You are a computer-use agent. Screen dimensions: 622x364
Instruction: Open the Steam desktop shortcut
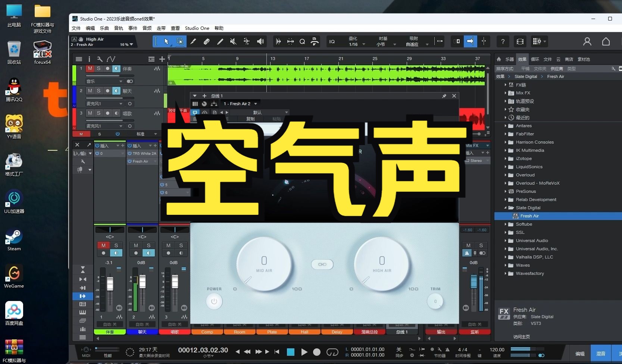tap(14, 239)
